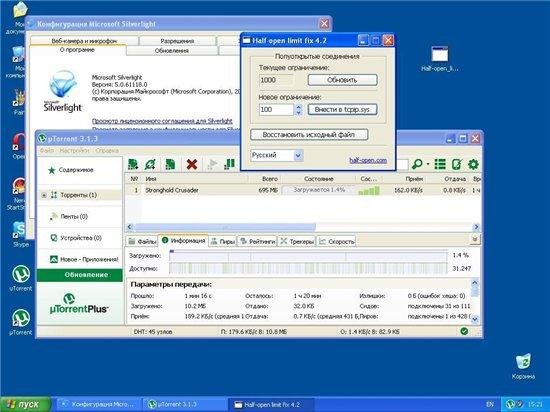Click the Add Torrent from URL icon
The width and height of the screenshot is (550, 412).
tap(150, 164)
